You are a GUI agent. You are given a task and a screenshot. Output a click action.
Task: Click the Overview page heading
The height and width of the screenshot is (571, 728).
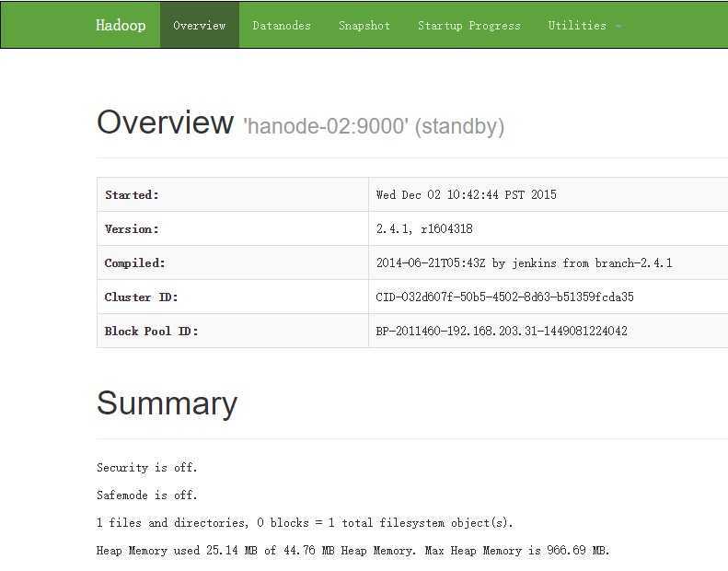pos(165,122)
